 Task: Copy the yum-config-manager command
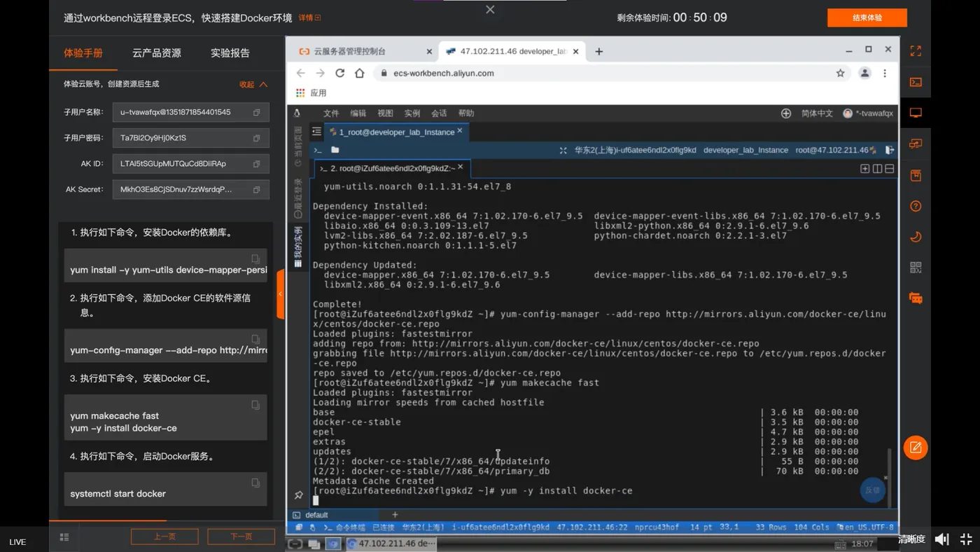coord(255,339)
